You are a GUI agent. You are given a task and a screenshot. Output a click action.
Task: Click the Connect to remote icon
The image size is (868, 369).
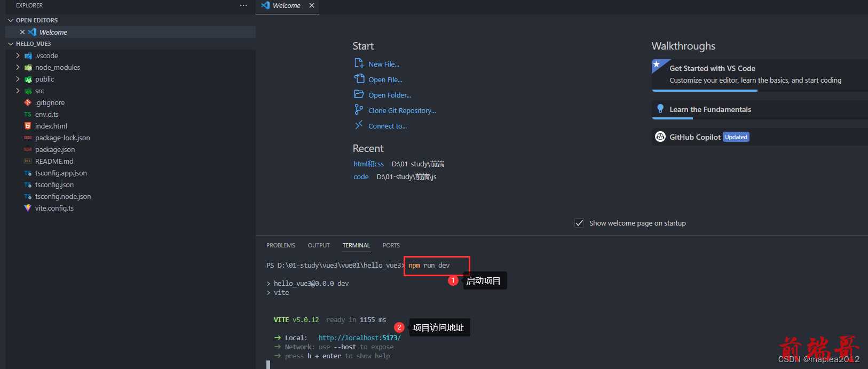[x=359, y=125]
